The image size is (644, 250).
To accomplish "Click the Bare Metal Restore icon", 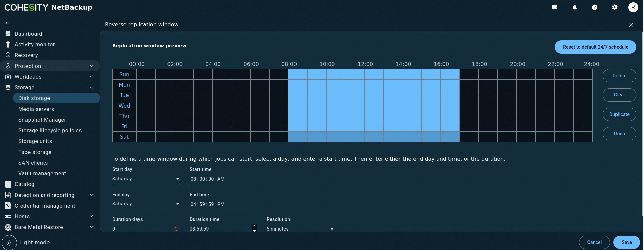I will pos(8,227).
